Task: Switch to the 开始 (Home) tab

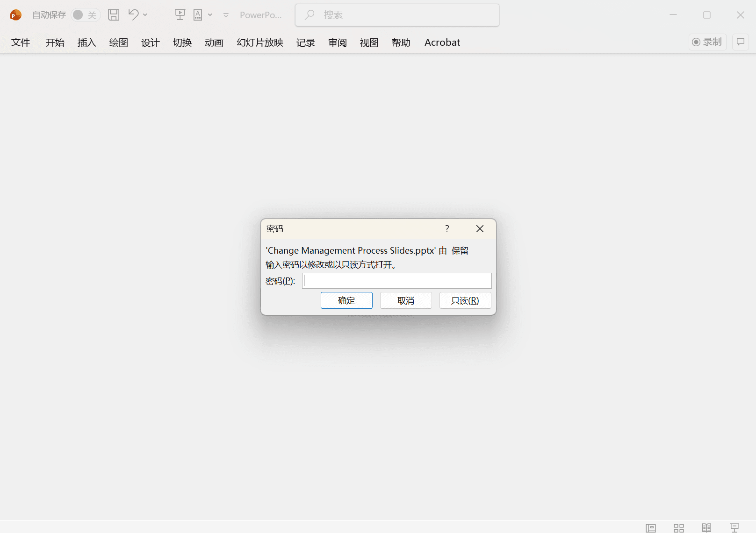Action: (x=55, y=43)
